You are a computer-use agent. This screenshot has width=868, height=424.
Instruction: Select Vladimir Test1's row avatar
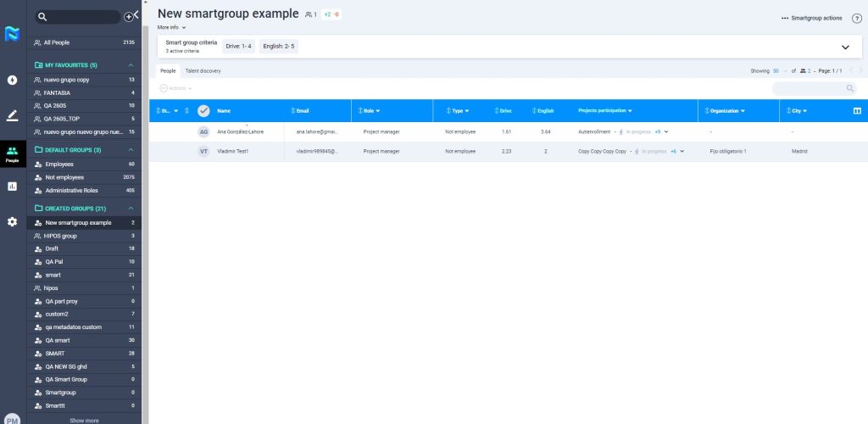click(x=203, y=151)
